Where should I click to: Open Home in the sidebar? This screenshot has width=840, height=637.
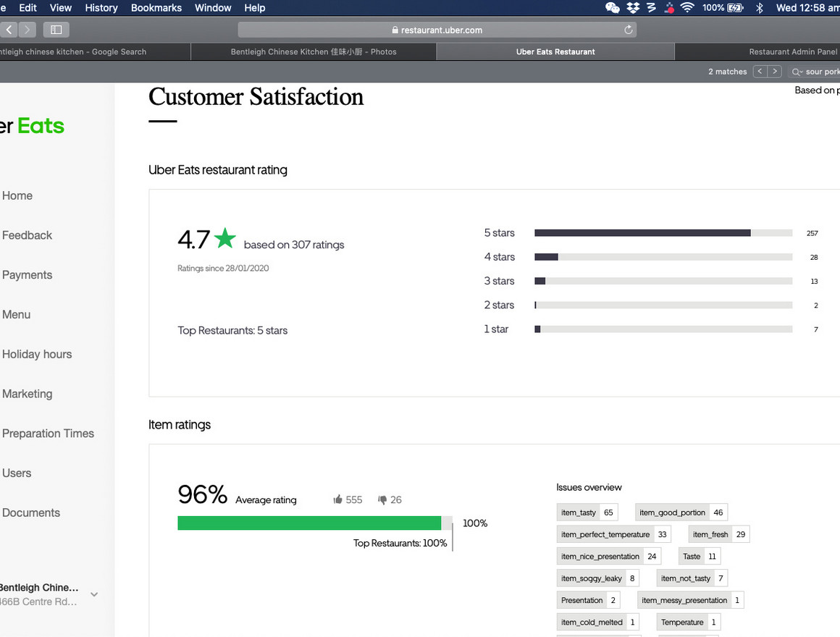(x=17, y=196)
